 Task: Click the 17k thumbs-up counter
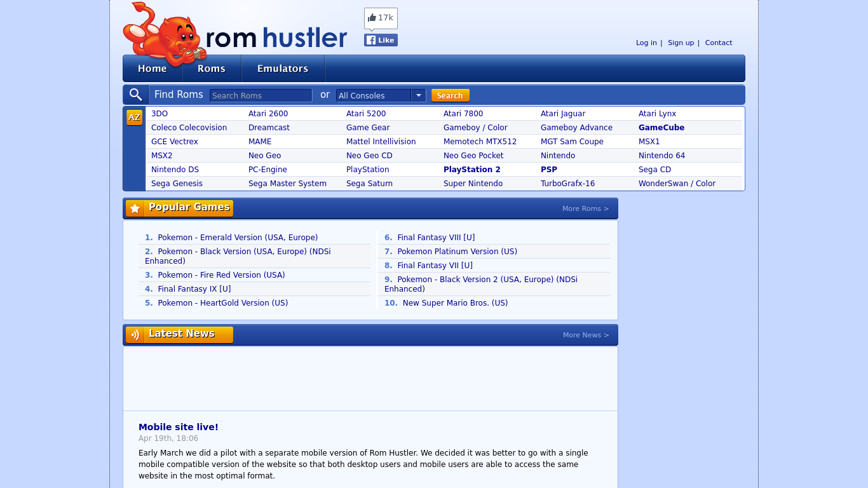[x=381, y=18]
